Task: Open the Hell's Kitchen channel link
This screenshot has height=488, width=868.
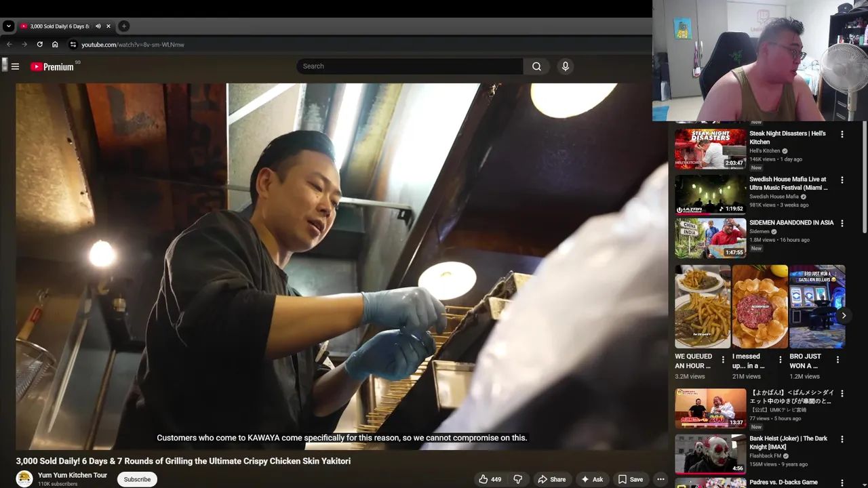Action: [x=764, y=151]
